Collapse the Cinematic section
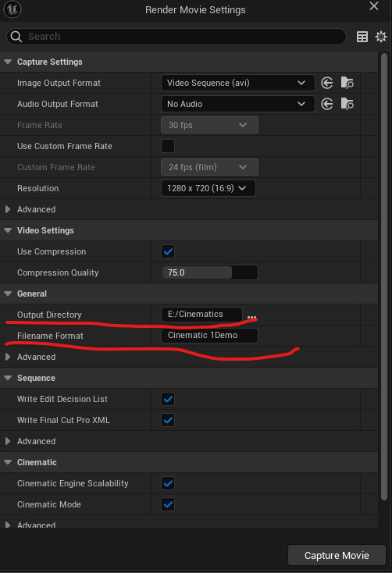The image size is (392, 573). (x=8, y=462)
